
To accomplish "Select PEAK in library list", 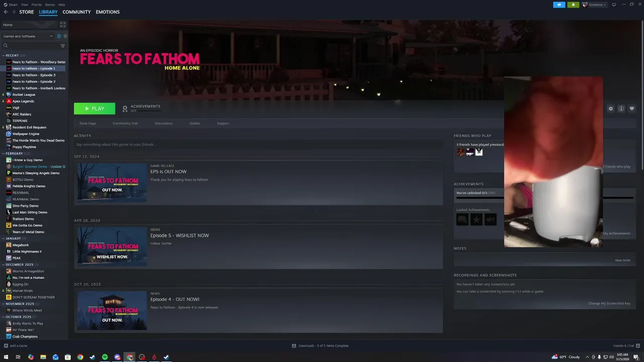I will (17, 258).
